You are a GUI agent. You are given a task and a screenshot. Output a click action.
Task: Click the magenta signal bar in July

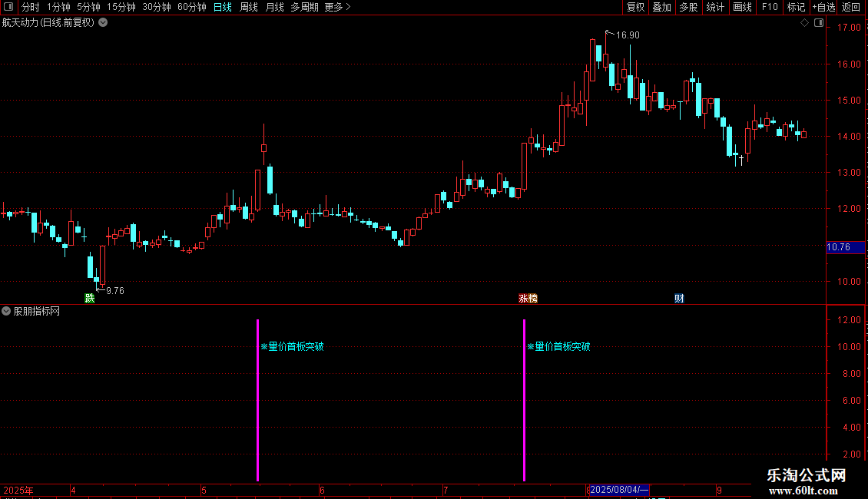[x=524, y=400]
